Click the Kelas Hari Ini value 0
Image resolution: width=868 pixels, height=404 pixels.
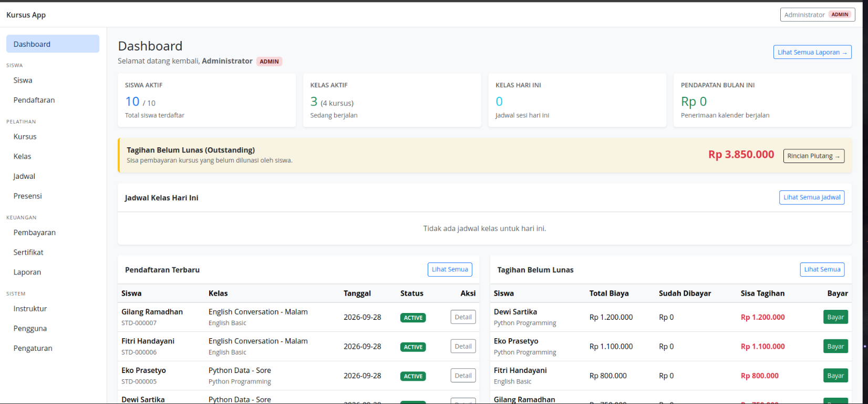[x=499, y=102]
